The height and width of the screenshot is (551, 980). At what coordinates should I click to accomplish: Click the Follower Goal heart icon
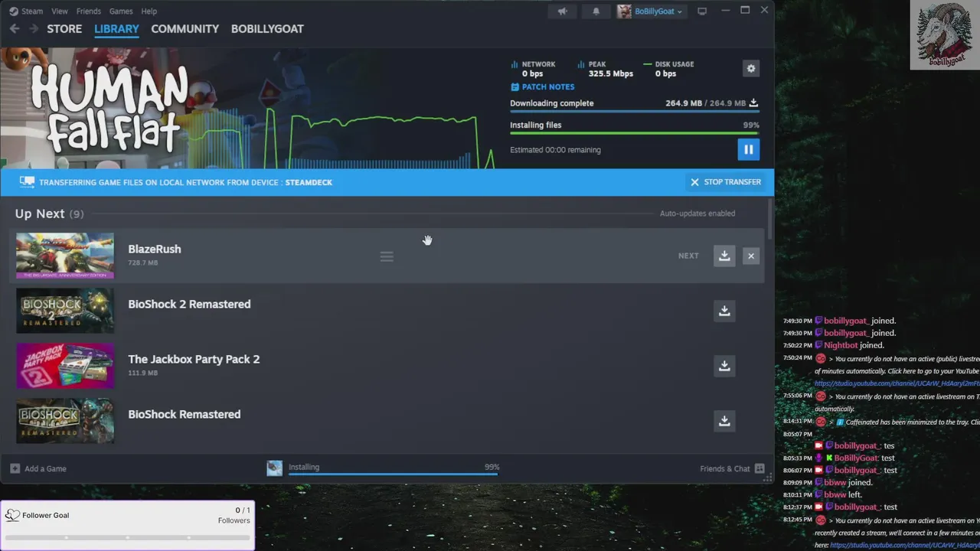click(x=12, y=515)
